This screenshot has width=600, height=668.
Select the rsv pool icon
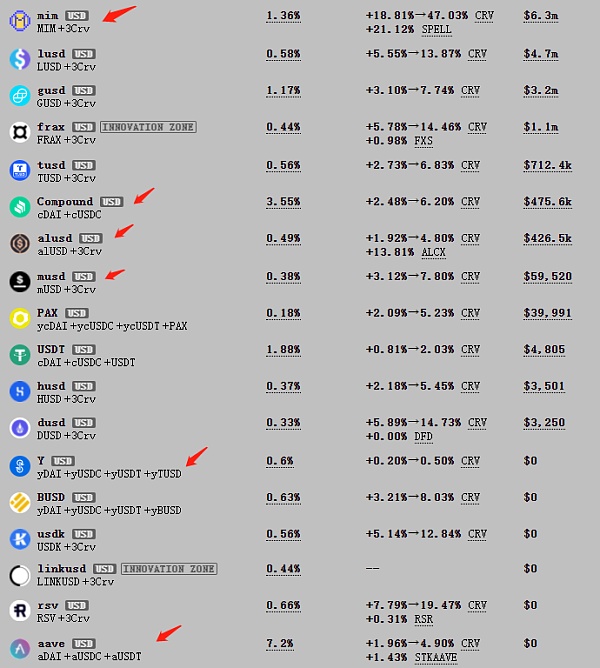(20, 610)
